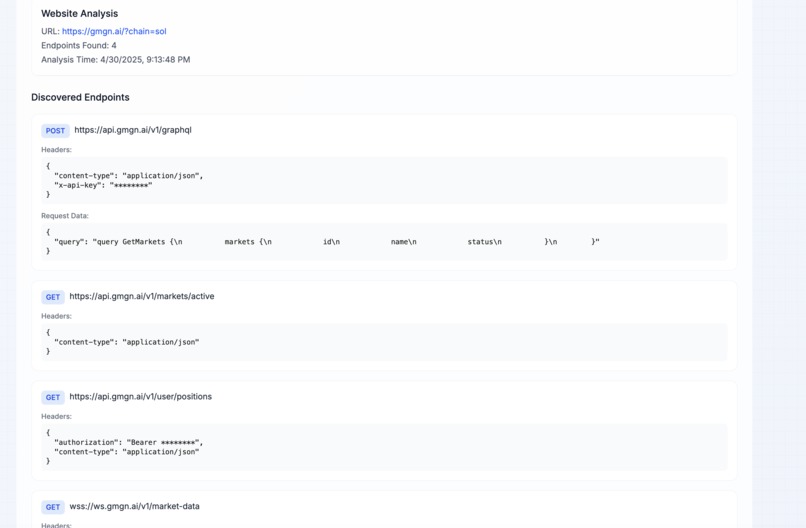
Task: Select the graphql endpoint URL text
Action: click(133, 130)
